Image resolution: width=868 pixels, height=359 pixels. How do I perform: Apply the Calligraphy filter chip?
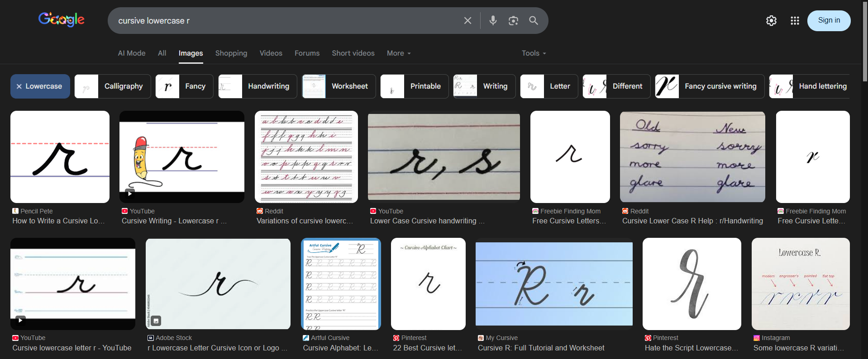click(x=113, y=86)
